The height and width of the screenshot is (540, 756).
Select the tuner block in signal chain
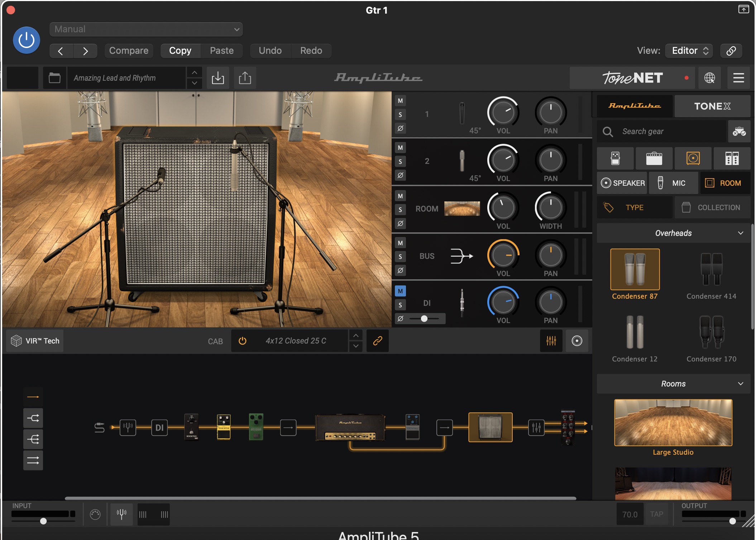pyautogui.click(x=128, y=427)
